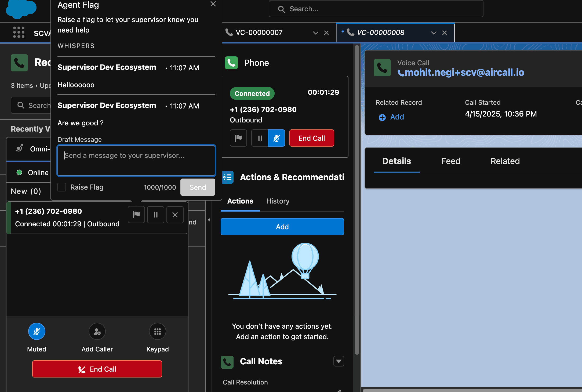
Task: Open the Keypad in the softphone
Action: (158, 332)
